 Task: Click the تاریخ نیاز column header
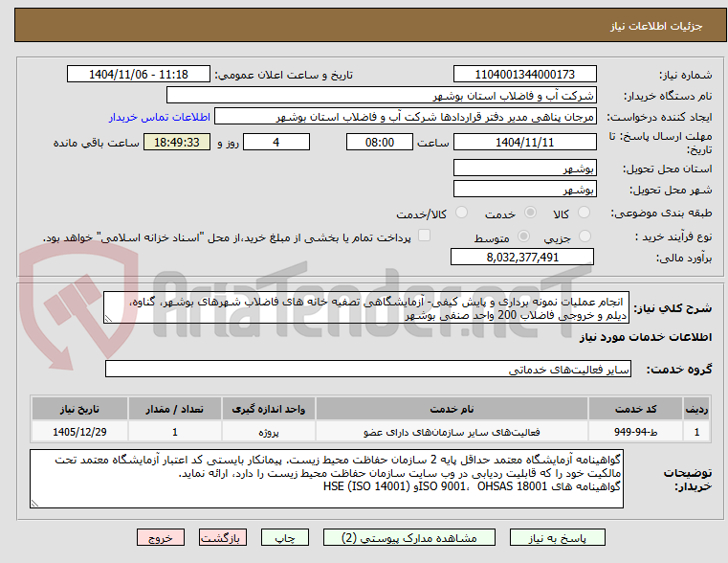pyautogui.click(x=79, y=409)
